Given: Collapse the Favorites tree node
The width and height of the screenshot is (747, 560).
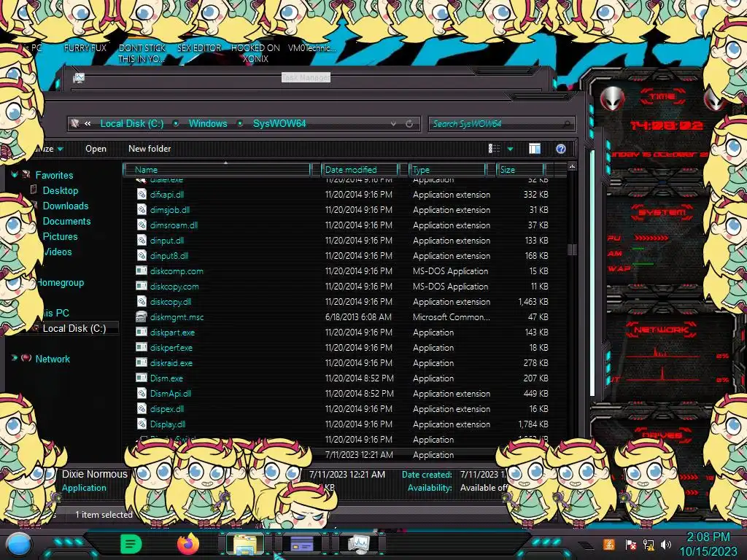Looking at the screenshot, I should point(15,175).
